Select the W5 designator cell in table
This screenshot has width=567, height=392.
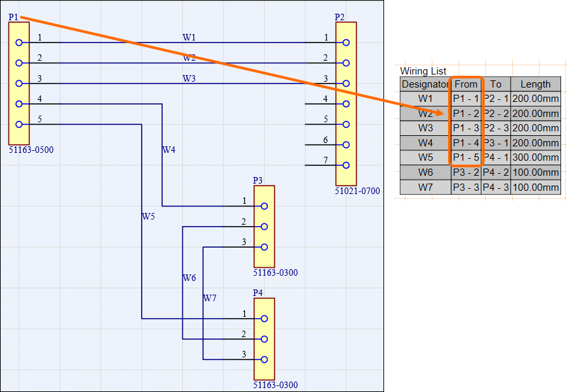coord(426,157)
